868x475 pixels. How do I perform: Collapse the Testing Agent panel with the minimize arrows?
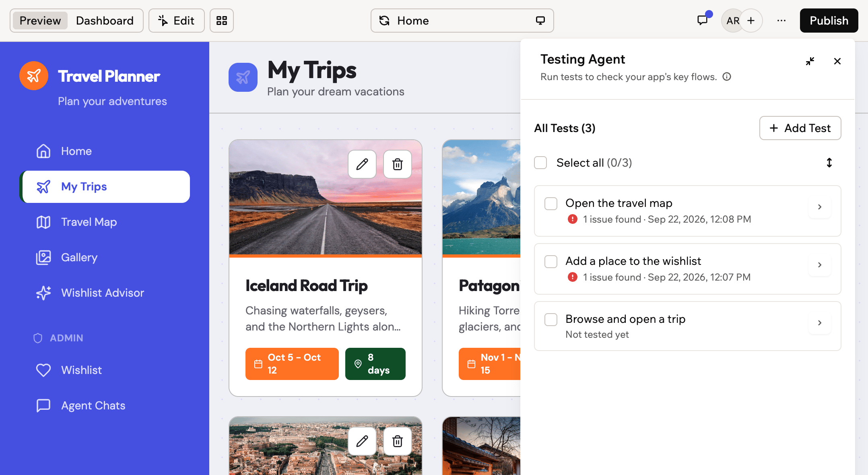pyautogui.click(x=810, y=61)
